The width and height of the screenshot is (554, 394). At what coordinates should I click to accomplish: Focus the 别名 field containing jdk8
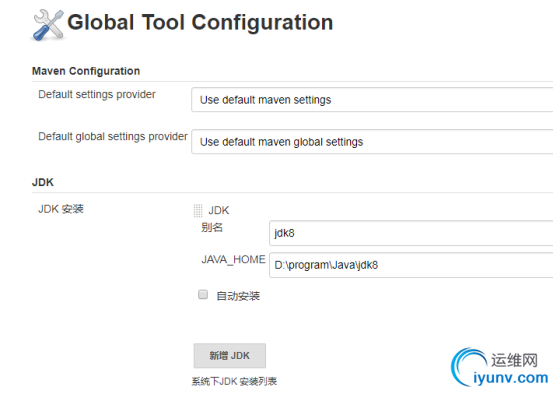pyautogui.click(x=411, y=233)
